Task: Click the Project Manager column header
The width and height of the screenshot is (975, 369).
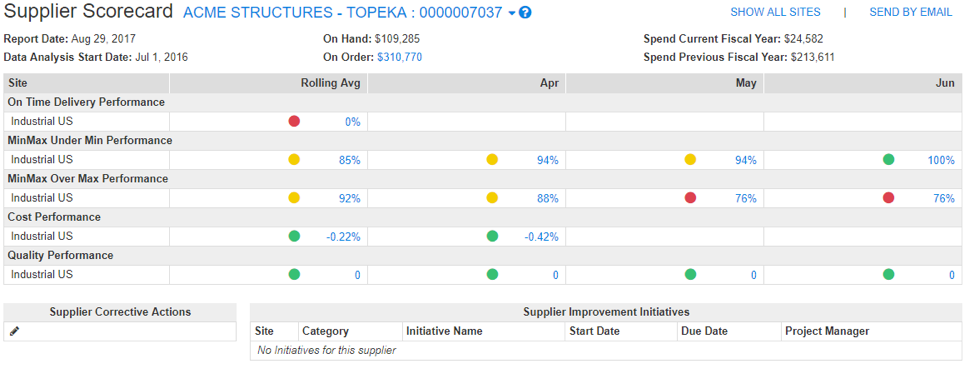Action: click(x=827, y=331)
